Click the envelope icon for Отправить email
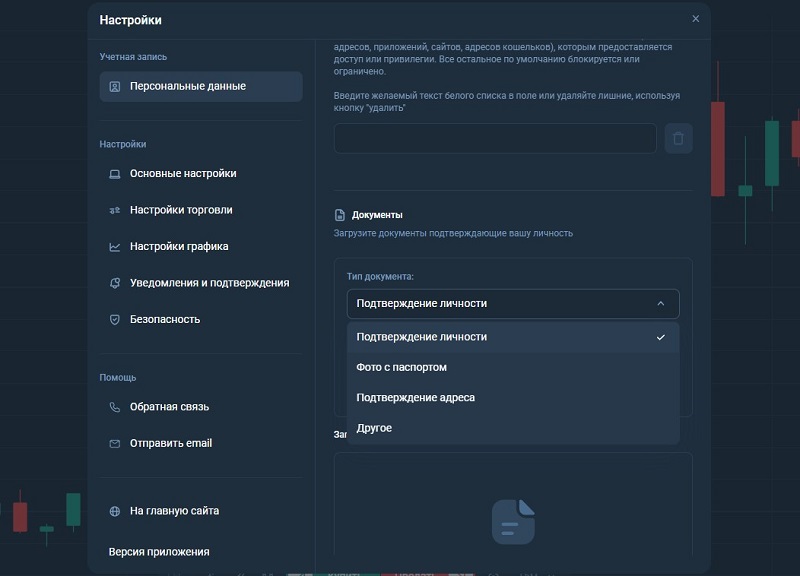 coord(115,444)
